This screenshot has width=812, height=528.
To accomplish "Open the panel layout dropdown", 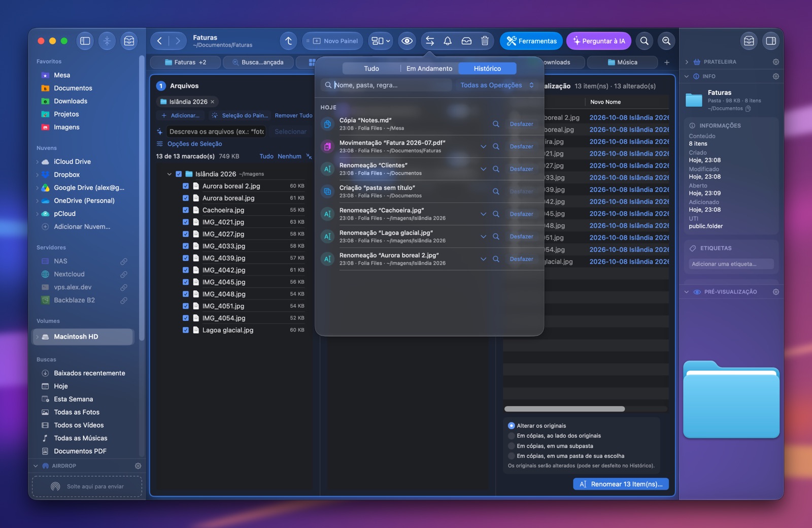I will tap(381, 41).
